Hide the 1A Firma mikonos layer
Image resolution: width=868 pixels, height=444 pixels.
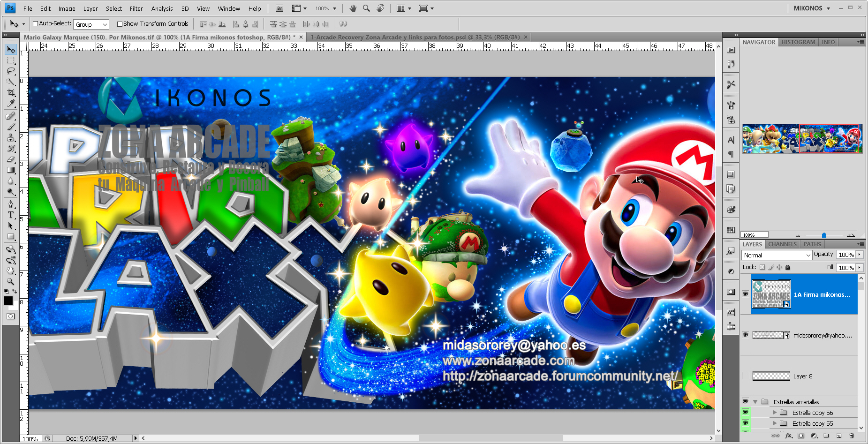[x=745, y=294]
